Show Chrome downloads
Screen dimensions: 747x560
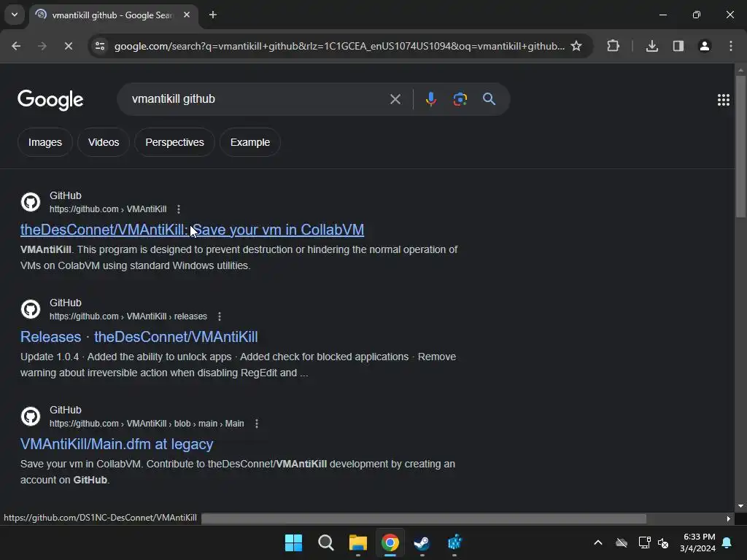652,46
